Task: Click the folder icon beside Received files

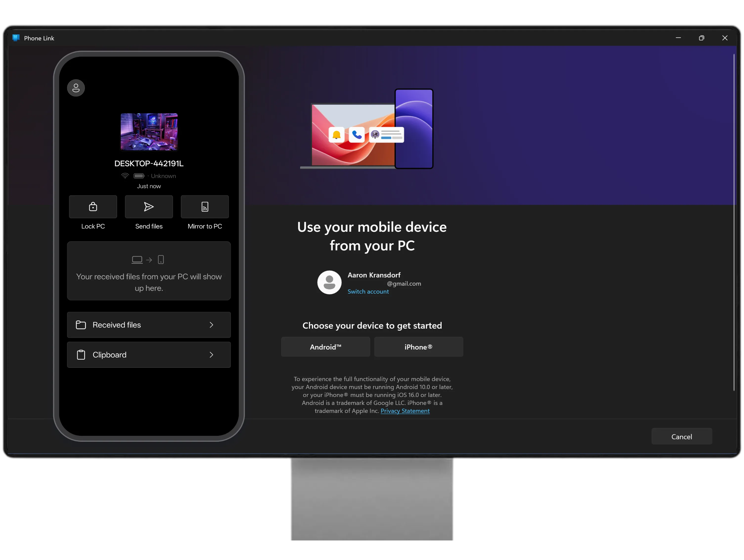Action: [81, 325]
